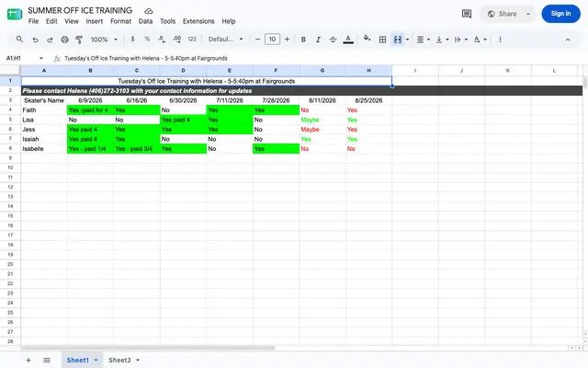Open the Data menu

145,21
